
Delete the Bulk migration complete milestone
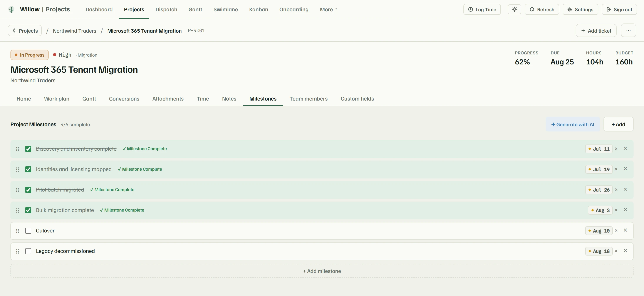point(625,210)
